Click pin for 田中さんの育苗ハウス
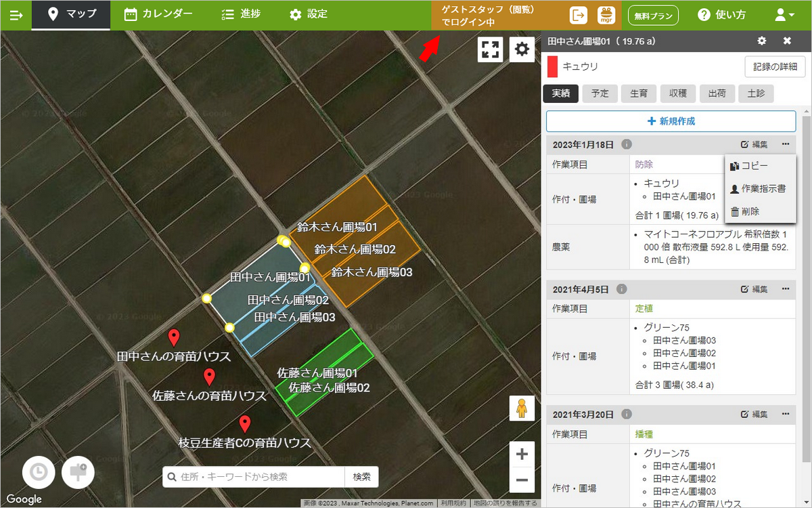812x508 pixels. click(x=174, y=337)
